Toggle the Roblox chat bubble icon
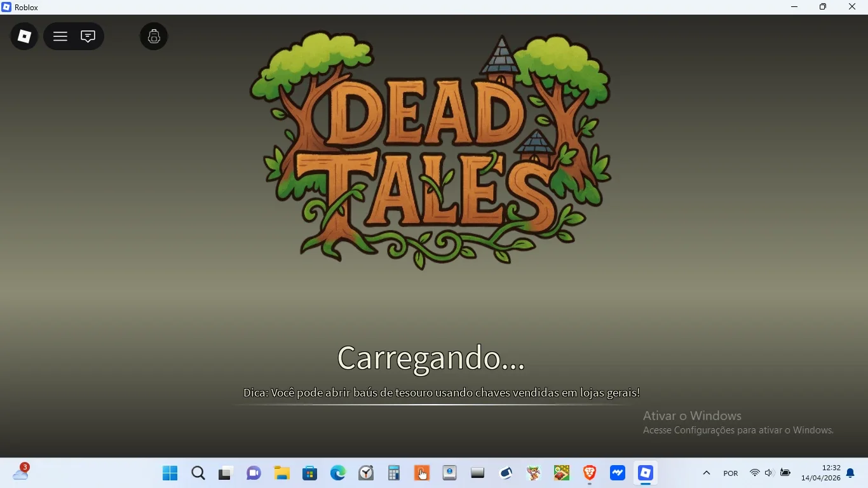 tap(88, 36)
